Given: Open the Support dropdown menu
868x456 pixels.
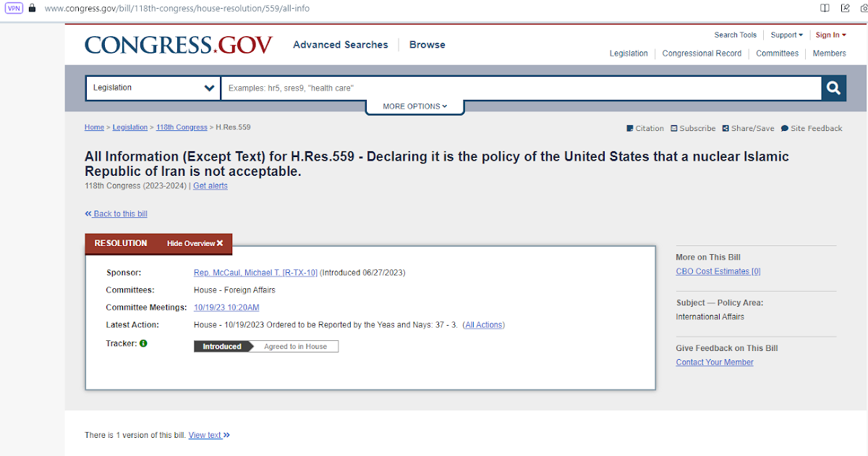Looking at the screenshot, I should click(x=786, y=35).
